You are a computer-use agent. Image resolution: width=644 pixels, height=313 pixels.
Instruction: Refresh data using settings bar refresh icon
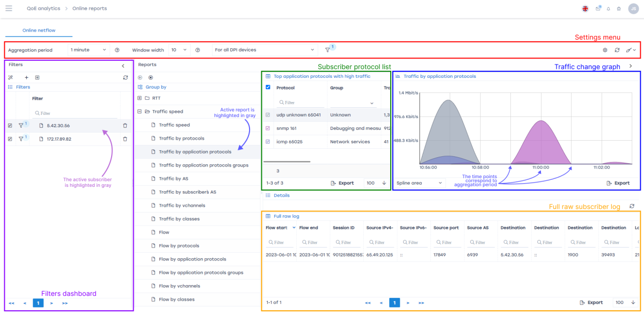617,50
